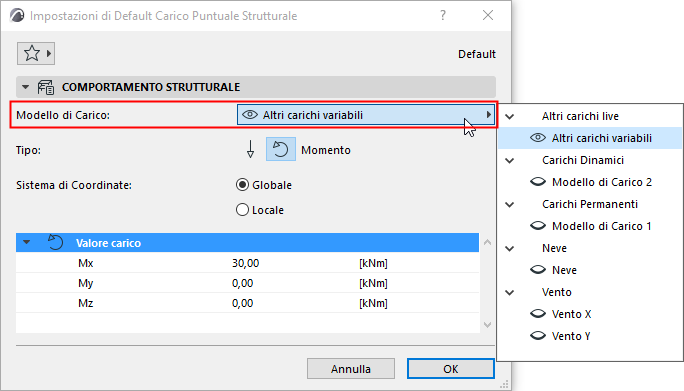Viewport: 684px width, 391px height.
Task: Select the Locale coordinate radio button
Action: click(x=242, y=210)
